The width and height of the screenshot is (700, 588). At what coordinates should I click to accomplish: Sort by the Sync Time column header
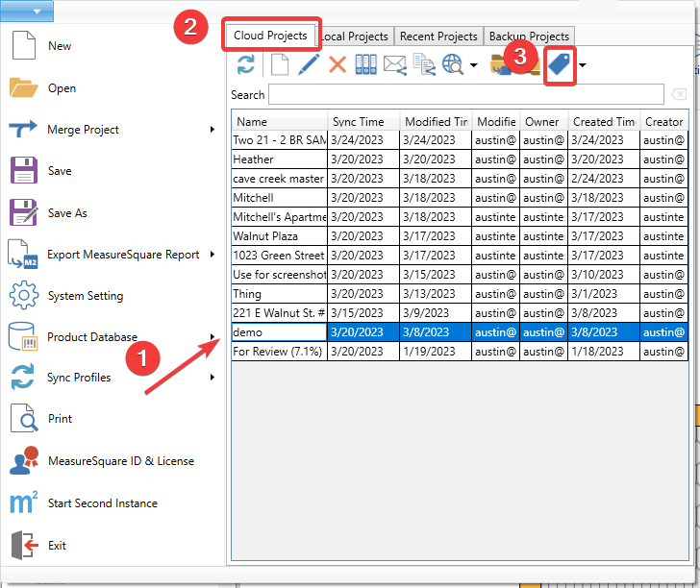[363, 121]
